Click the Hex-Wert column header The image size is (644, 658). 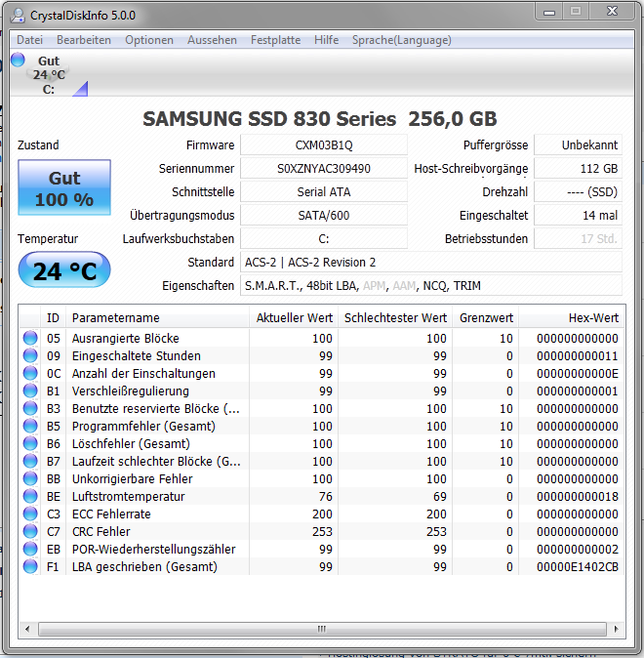572,318
